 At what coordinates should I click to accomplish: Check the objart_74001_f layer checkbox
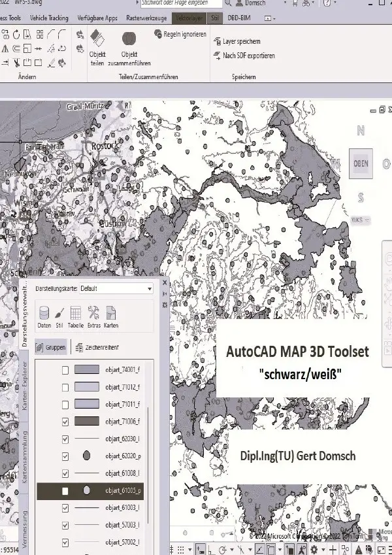(x=65, y=370)
